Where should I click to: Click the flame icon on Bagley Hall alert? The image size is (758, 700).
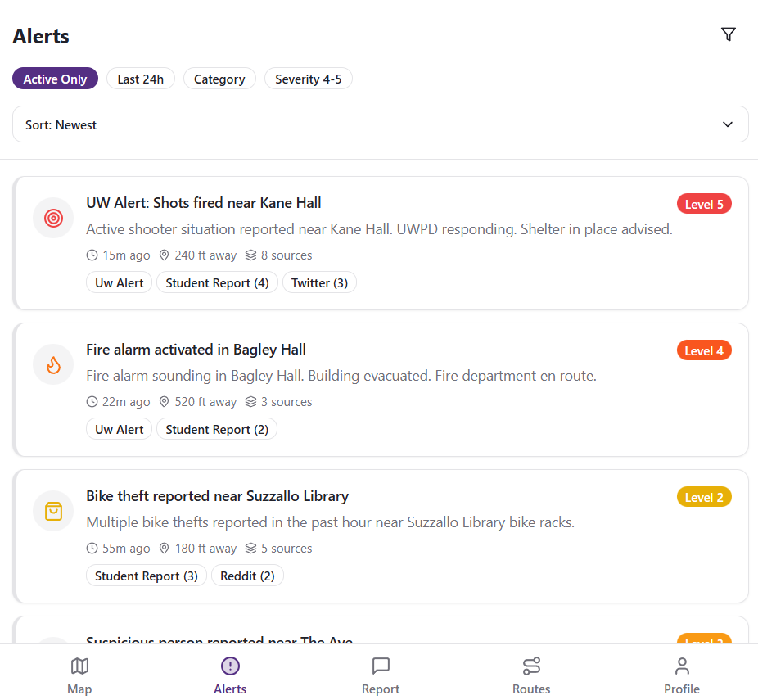coord(53,364)
